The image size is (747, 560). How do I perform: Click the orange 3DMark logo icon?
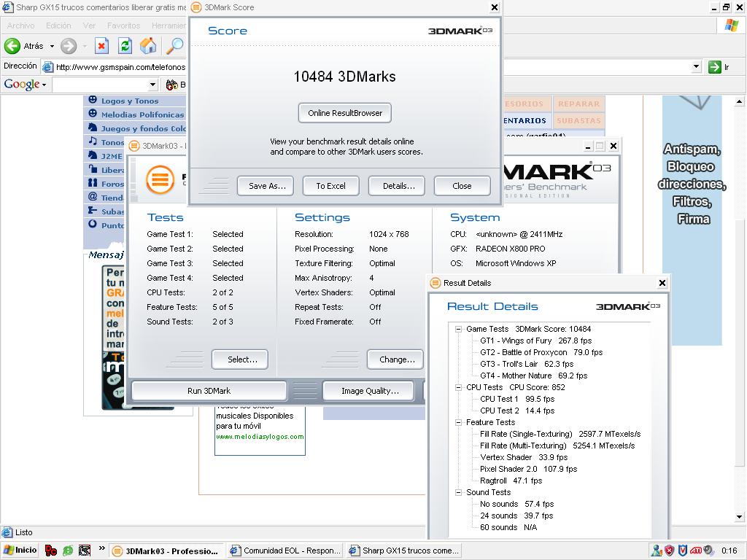click(x=160, y=179)
